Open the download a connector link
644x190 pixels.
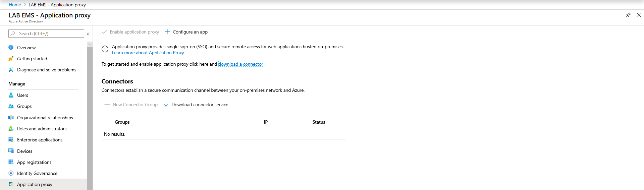click(x=241, y=64)
